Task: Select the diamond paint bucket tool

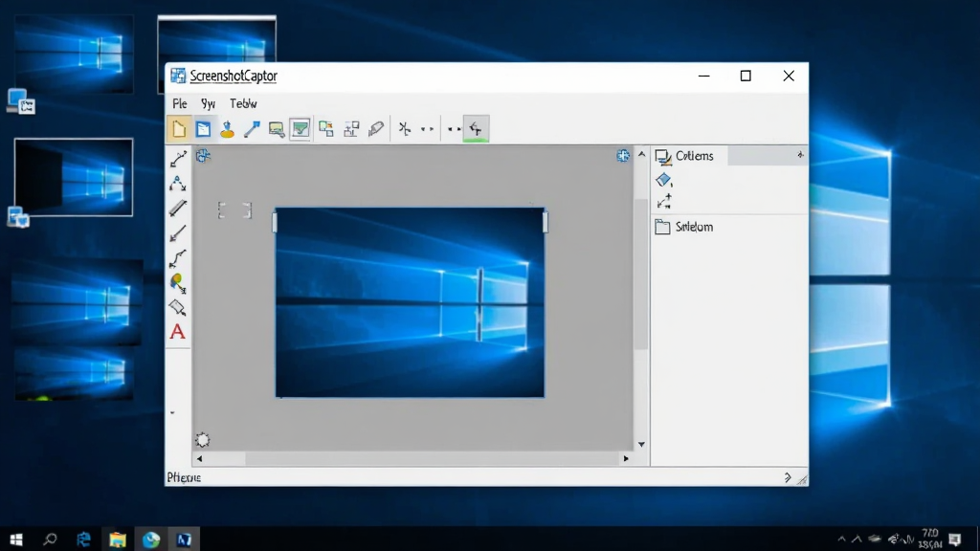Action: pyautogui.click(x=177, y=307)
